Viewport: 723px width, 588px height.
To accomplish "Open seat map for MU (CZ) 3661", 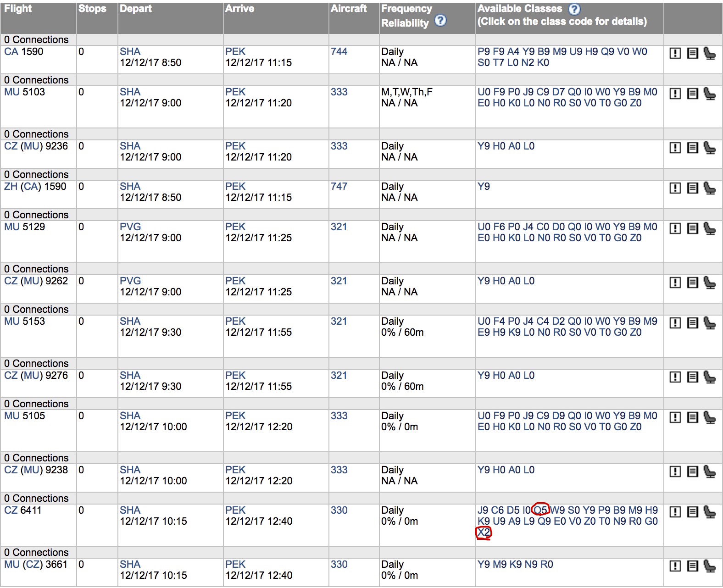I will [709, 566].
